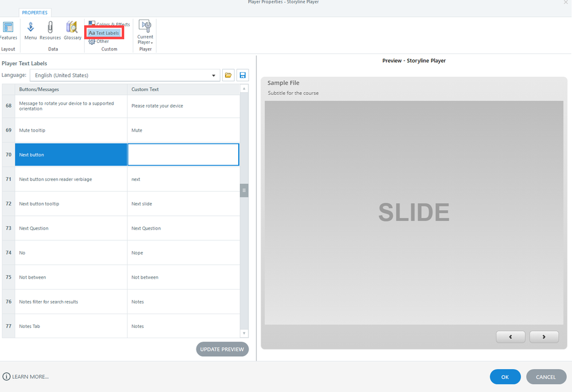Close the Player Properties window

[566, 2]
